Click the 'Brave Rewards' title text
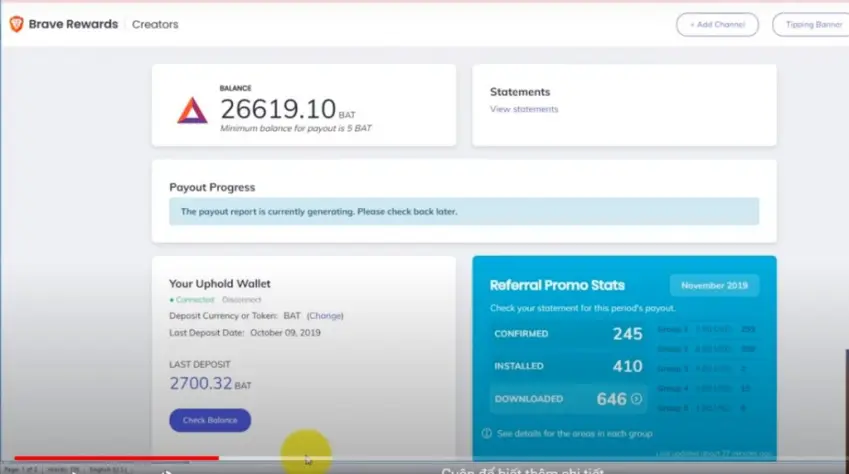This screenshot has height=474, width=849. click(73, 24)
